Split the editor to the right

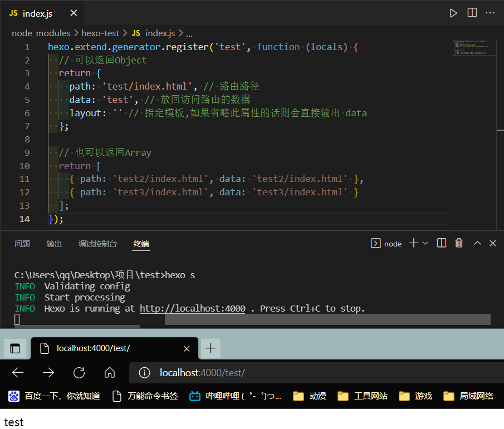tap(472, 13)
